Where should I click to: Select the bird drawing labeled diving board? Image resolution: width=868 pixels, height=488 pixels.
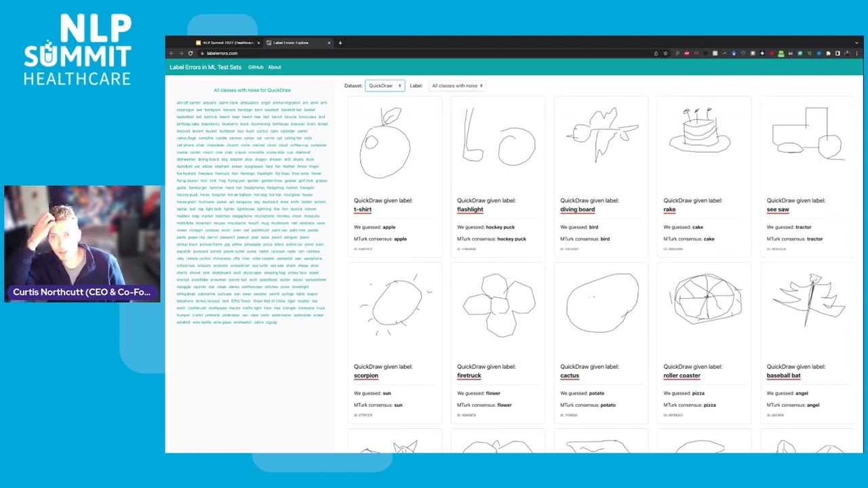tap(601, 136)
